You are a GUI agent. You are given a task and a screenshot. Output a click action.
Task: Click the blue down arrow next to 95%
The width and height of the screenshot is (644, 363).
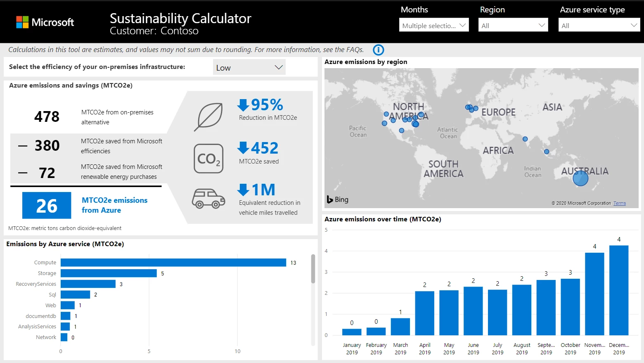coord(243,105)
